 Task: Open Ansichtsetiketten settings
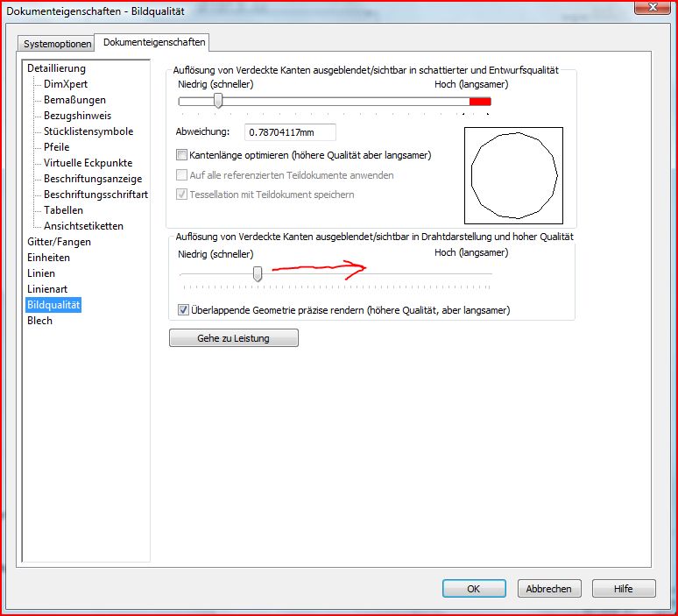coord(83,226)
